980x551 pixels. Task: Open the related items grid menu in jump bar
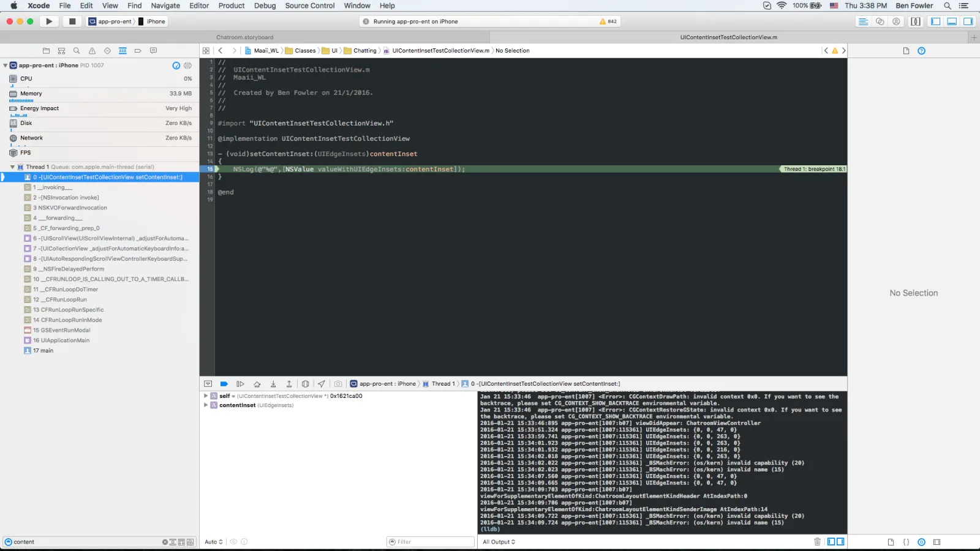click(x=206, y=51)
